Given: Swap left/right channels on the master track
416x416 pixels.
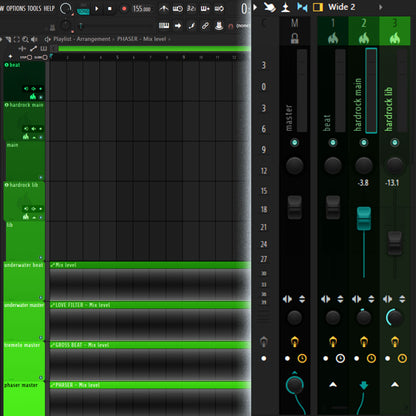Looking at the screenshot, I should click(287, 299).
